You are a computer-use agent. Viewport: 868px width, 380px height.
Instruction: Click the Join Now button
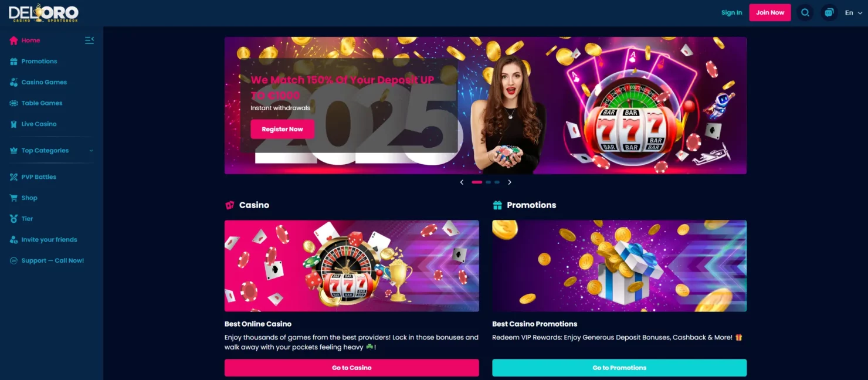[769, 12]
